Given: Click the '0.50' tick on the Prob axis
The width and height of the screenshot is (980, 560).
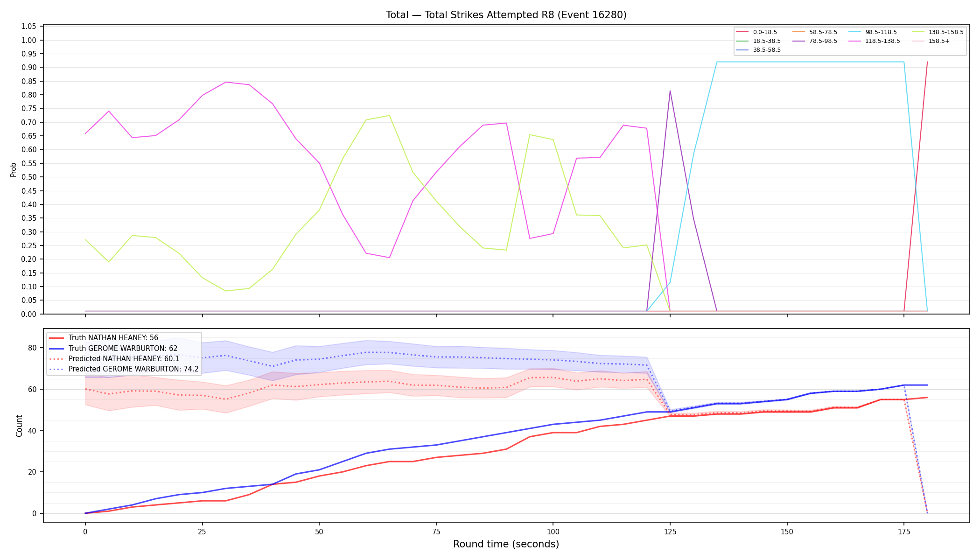Looking at the screenshot, I should pos(29,177).
